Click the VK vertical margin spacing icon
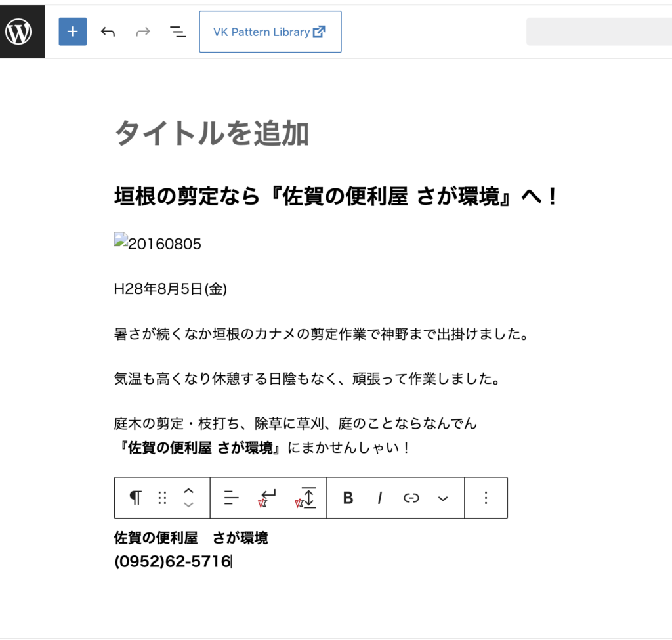The height and width of the screenshot is (640, 672). click(306, 498)
